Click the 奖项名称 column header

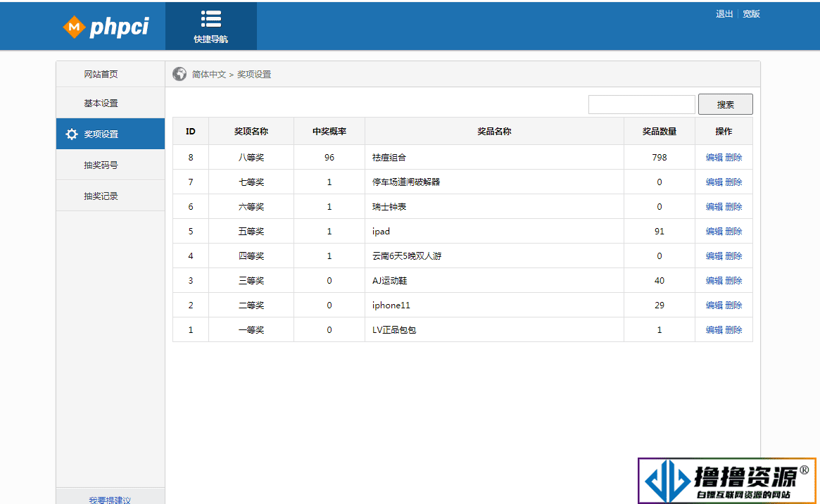pos(251,131)
